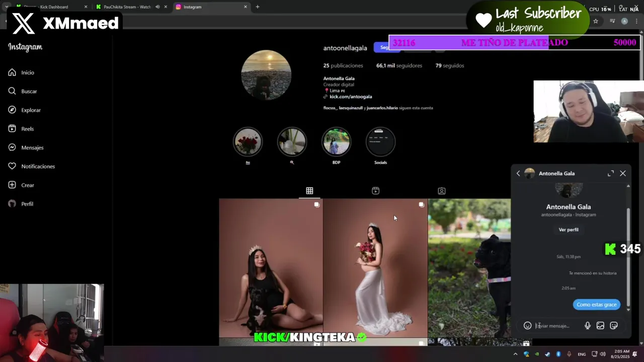Click the Como estas grace message bubble
The height and width of the screenshot is (362, 644).
point(596,305)
